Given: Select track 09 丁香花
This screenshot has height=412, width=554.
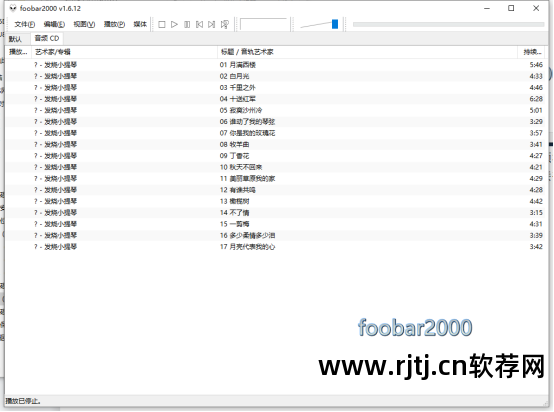Looking at the screenshot, I should (x=275, y=155).
